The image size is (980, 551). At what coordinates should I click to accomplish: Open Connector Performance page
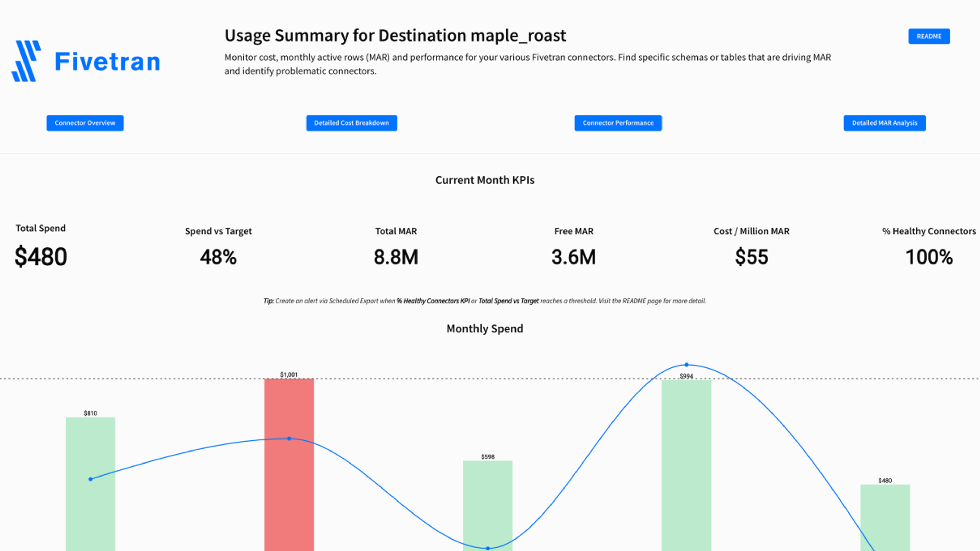(618, 123)
